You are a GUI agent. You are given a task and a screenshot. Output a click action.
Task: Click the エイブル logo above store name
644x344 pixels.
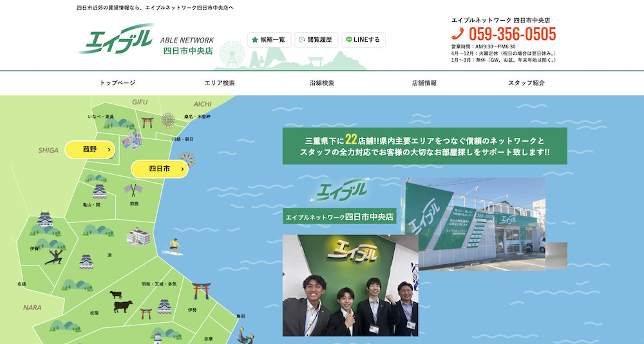[x=339, y=190]
